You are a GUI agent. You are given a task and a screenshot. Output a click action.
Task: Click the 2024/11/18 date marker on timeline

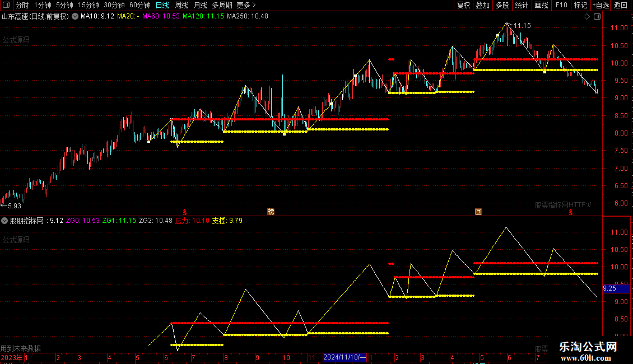[x=345, y=357]
